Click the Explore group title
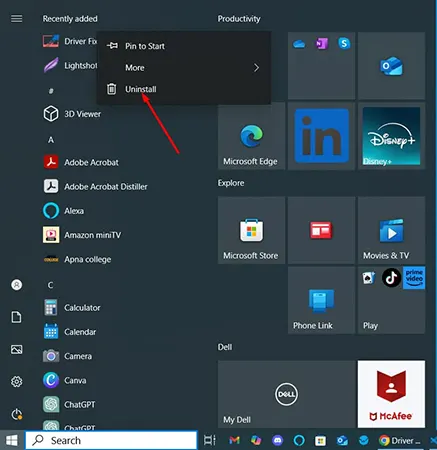The width and height of the screenshot is (437, 450). pyautogui.click(x=231, y=183)
